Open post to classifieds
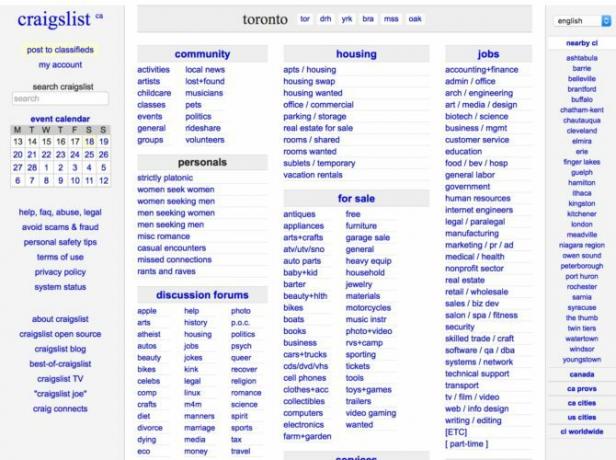The image size is (616, 460). point(60,50)
